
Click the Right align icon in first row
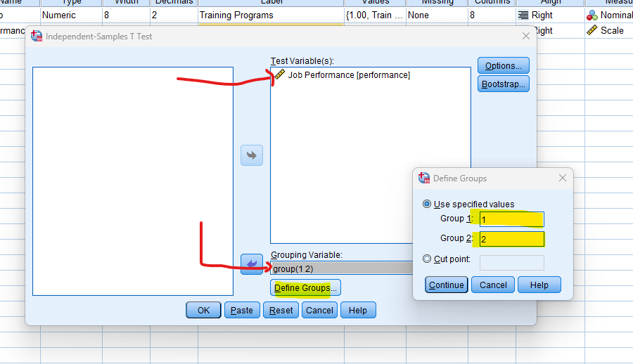click(x=523, y=15)
